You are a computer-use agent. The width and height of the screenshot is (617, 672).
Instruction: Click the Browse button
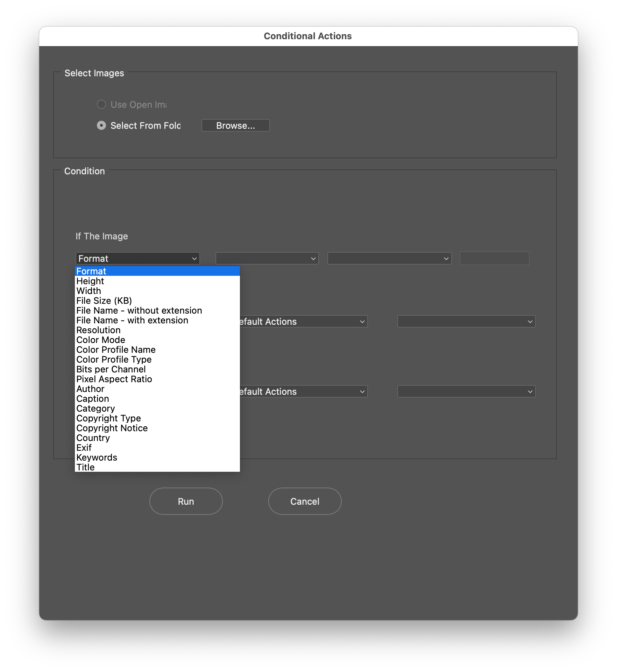coord(235,125)
